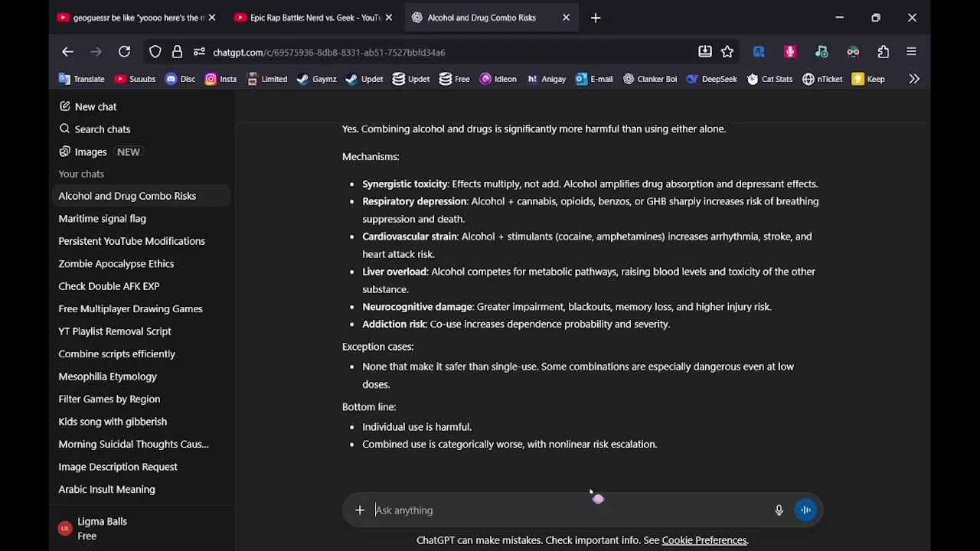Open Persistent YouTube Modifications chat

142,241
